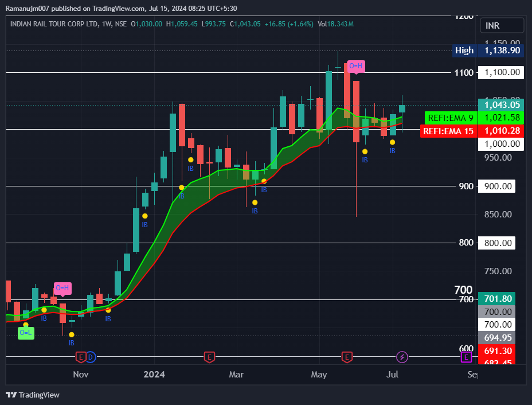Click the bold 800 line text label
This screenshot has height=405, width=532.
pyautogui.click(x=466, y=243)
